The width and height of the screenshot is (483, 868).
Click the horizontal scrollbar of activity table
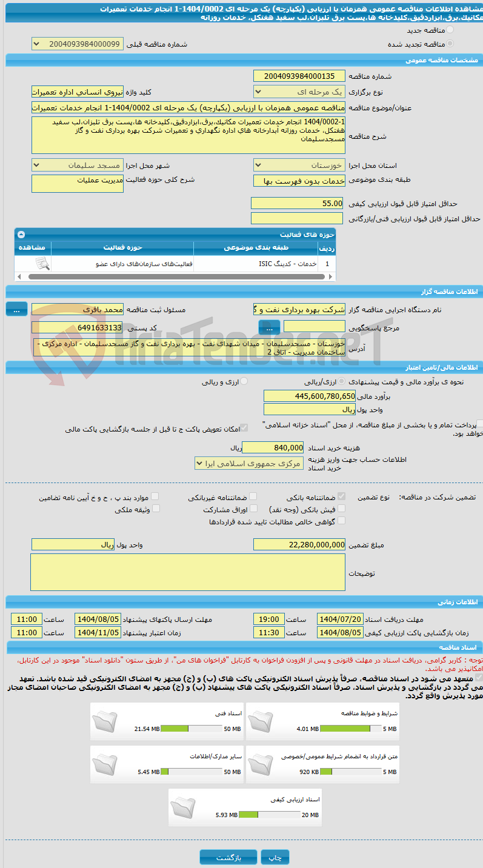[x=176, y=276]
